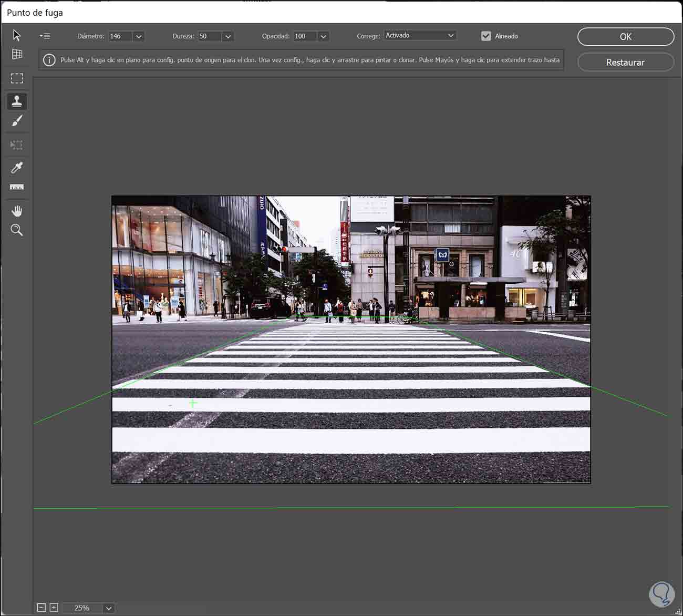The image size is (683, 616).
Task: Open the Corregir Activado dropdown
Action: 420,36
